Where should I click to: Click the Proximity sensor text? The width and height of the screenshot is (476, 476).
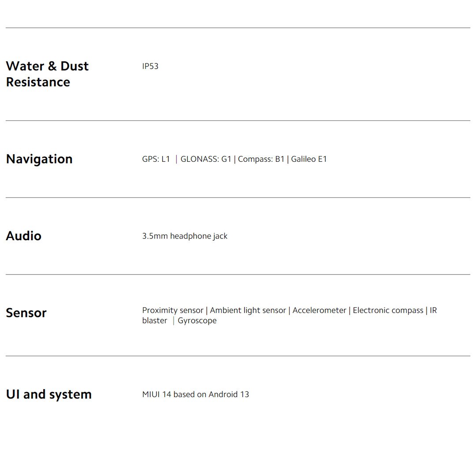tap(173, 311)
